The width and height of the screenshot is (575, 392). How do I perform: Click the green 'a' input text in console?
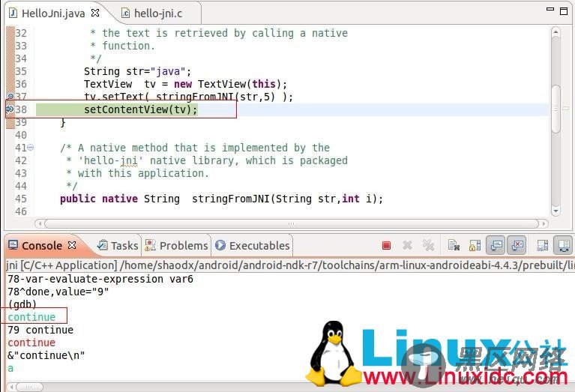click(10, 368)
